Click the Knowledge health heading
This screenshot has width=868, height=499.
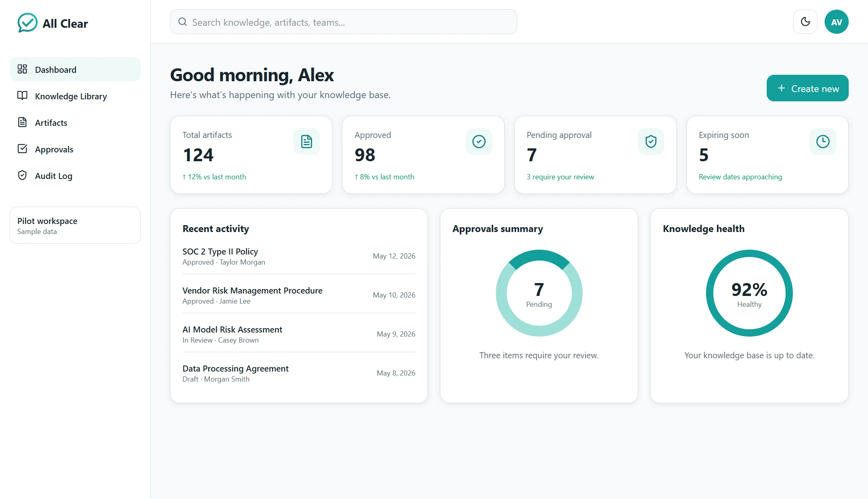click(x=704, y=229)
